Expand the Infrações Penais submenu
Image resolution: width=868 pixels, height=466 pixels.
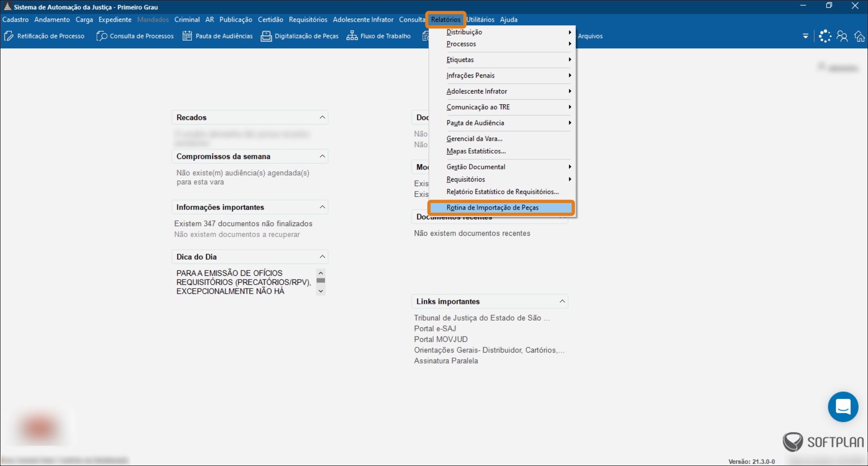[x=502, y=75]
